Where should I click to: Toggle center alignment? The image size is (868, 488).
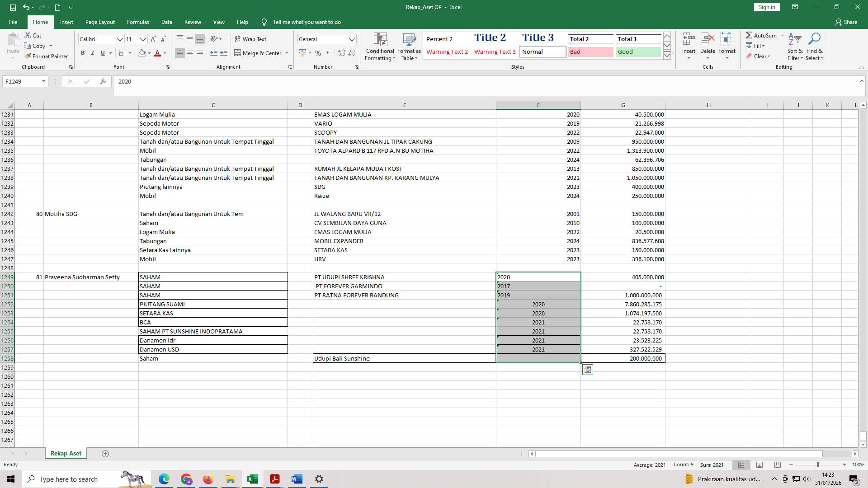(x=190, y=53)
